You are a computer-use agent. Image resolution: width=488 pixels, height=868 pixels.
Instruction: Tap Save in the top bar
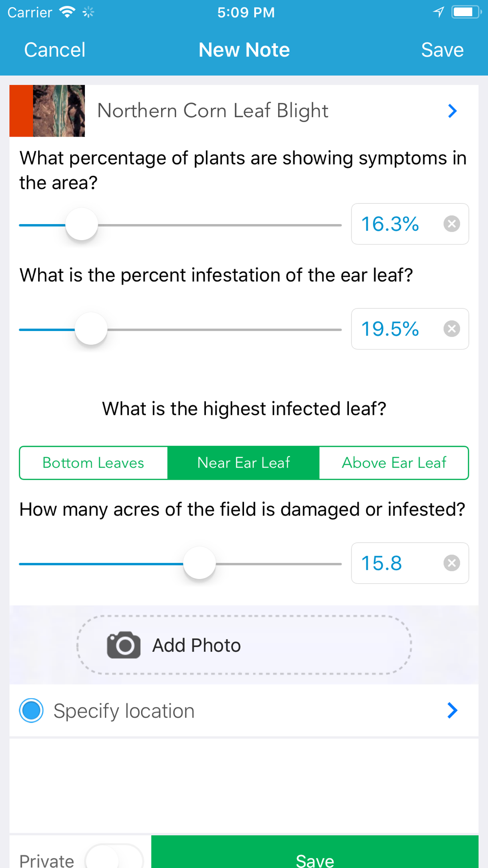(x=442, y=50)
